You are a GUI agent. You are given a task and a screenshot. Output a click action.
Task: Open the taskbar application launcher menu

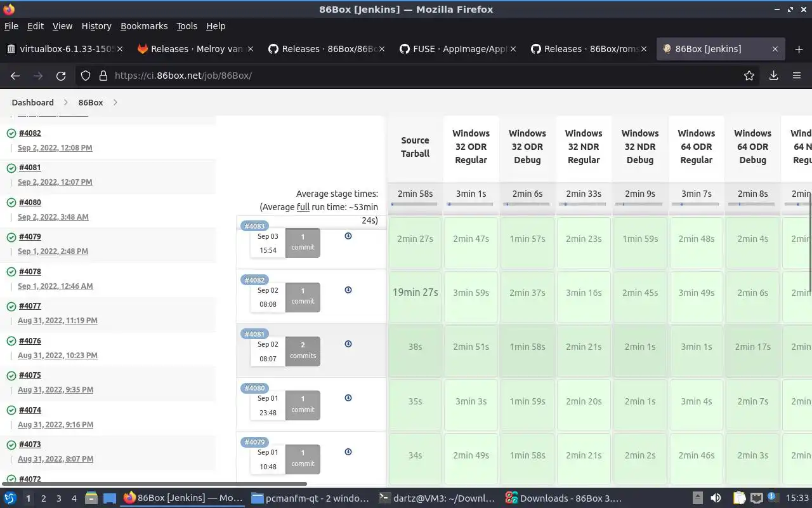[10, 498]
